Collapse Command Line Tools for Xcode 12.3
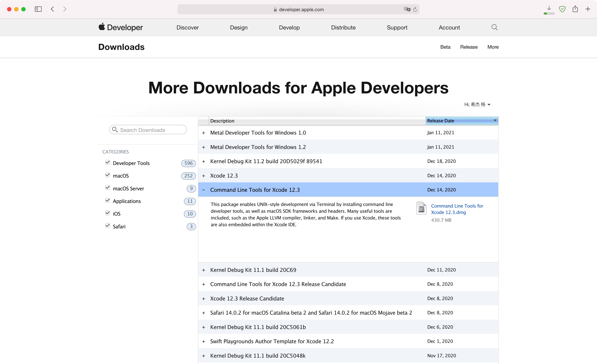 [x=203, y=190]
